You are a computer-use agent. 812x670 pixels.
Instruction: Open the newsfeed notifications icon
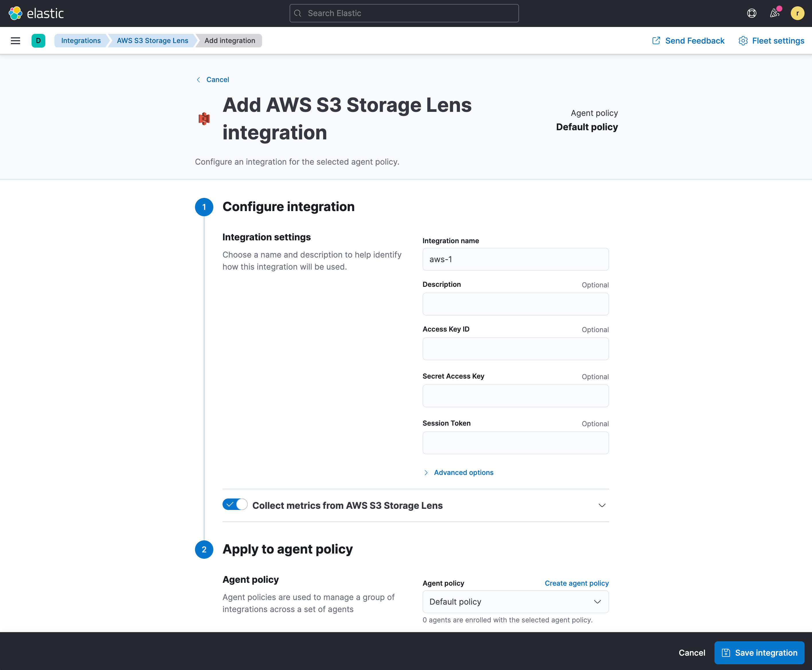pyautogui.click(x=774, y=13)
